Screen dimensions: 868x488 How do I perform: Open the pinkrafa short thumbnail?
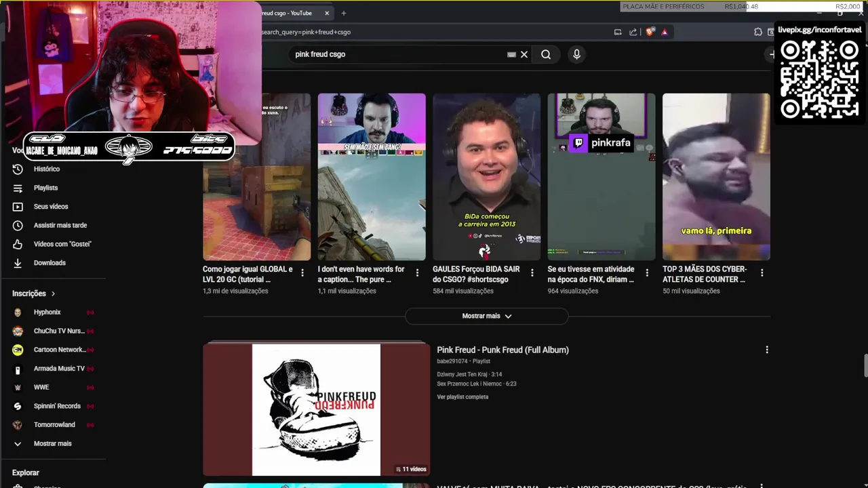coord(601,177)
